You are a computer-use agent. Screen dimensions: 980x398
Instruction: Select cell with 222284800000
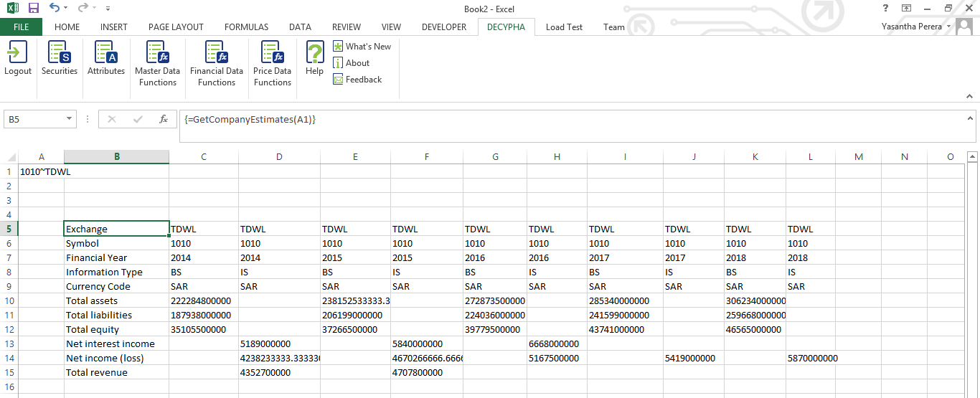(x=204, y=300)
